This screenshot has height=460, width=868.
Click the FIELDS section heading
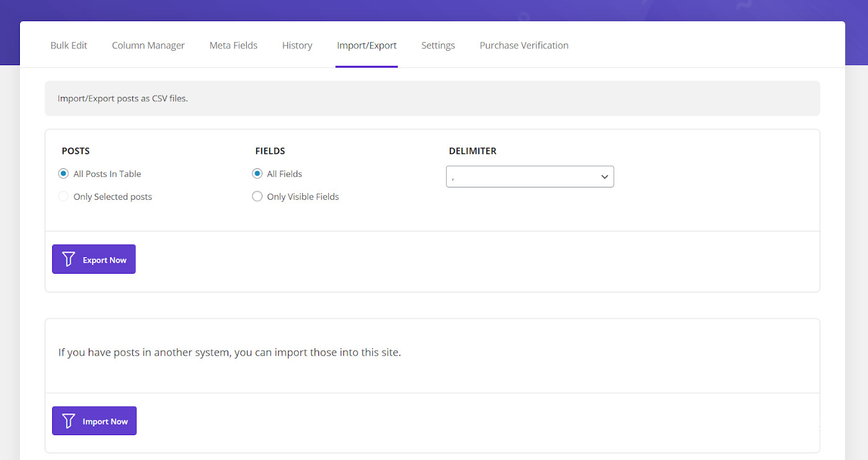coord(270,151)
